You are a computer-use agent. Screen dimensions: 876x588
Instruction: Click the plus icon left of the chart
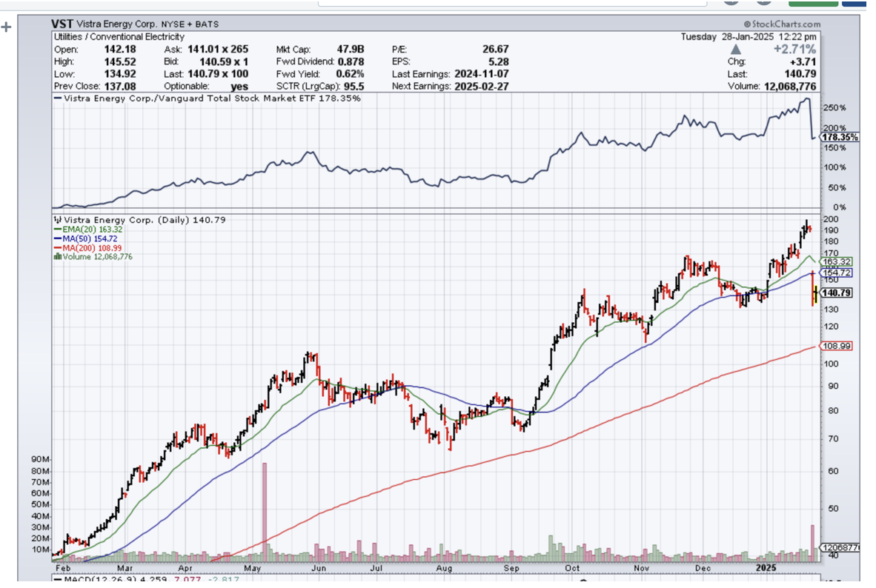click(6, 27)
